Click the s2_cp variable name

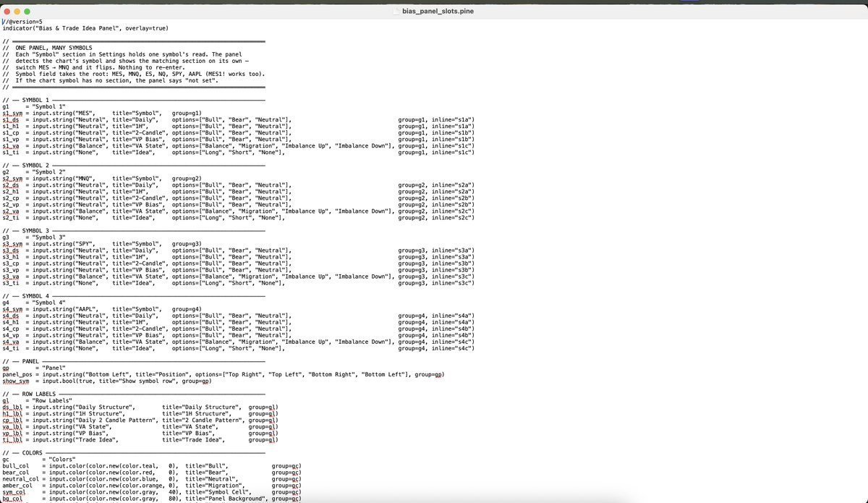coord(12,198)
